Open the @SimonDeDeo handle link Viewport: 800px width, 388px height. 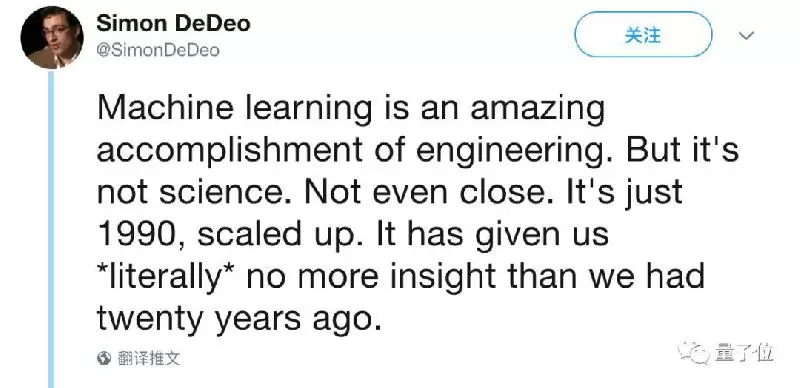(158, 50)
